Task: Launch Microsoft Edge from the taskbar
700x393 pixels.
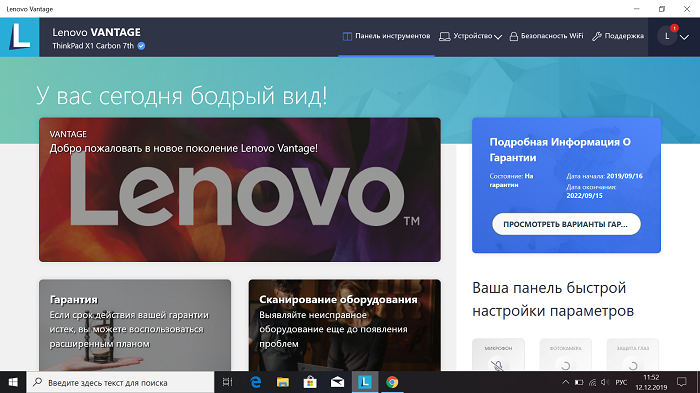Action: pyautogui.click(x=255, y=382)
